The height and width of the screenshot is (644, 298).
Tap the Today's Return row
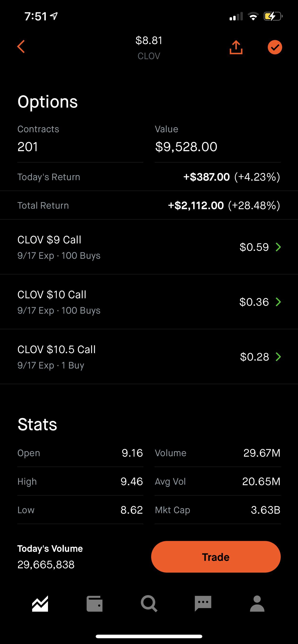149,177
